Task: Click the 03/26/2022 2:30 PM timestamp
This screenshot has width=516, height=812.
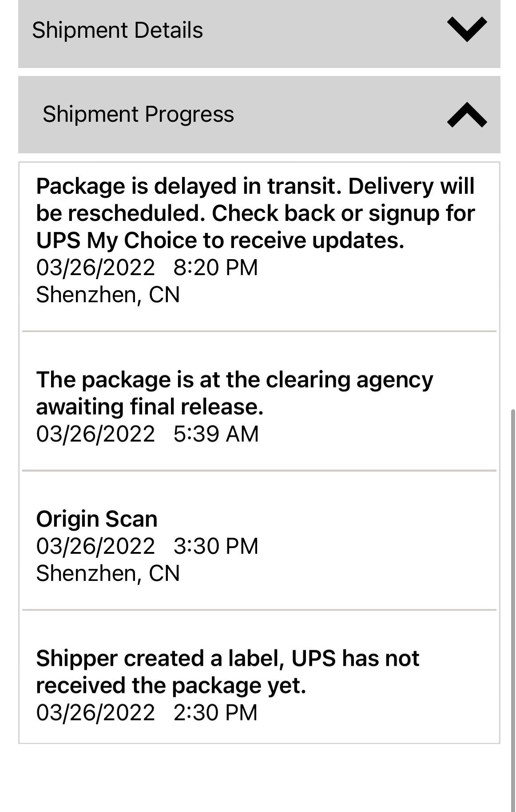Action: click(x=147, y=712)
